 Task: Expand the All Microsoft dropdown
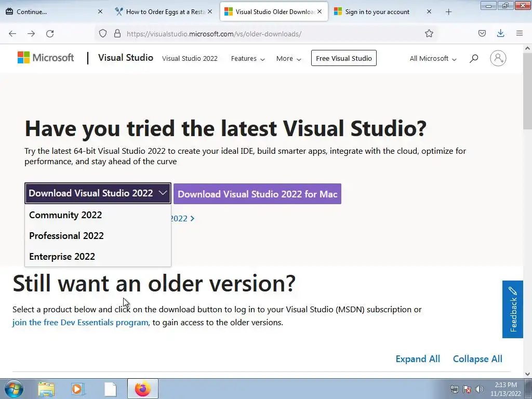433,58
